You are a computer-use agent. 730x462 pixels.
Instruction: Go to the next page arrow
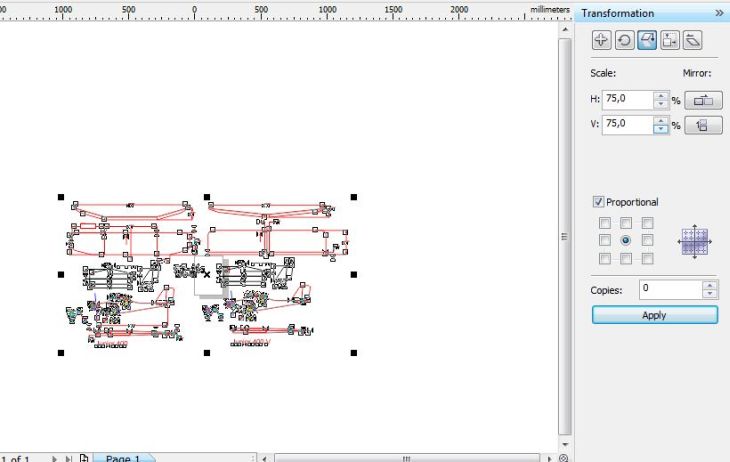point(54,459)
